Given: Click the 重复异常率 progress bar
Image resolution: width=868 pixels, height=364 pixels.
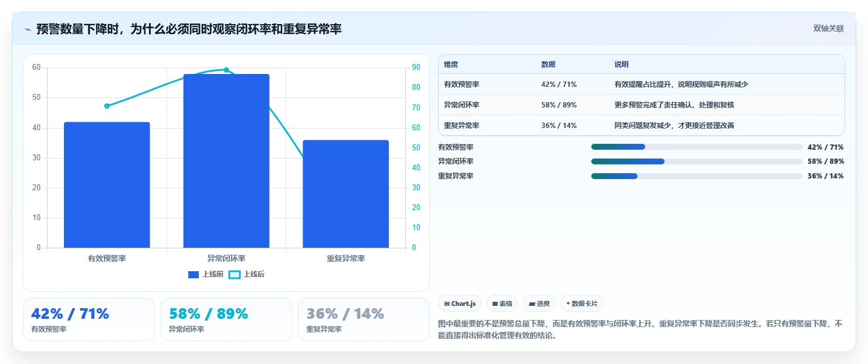Looking at the screenshot, I should tap(697, 176).
